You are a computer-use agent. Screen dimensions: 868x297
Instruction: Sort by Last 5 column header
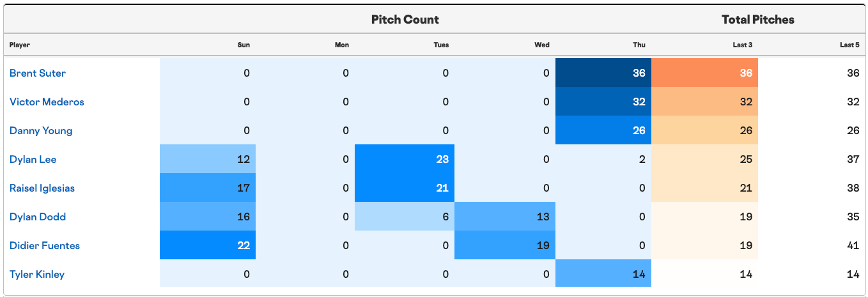coord(849,45)
